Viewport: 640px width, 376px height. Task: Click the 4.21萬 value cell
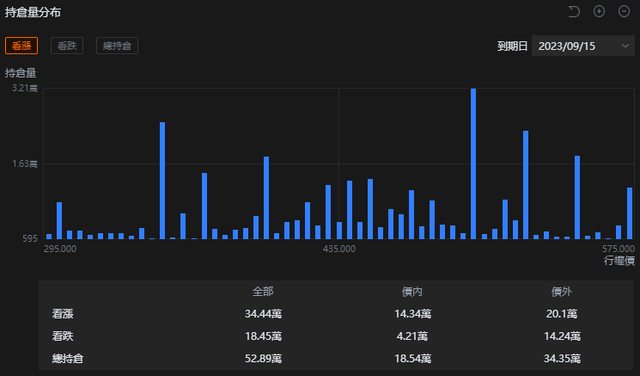(412, 336)
